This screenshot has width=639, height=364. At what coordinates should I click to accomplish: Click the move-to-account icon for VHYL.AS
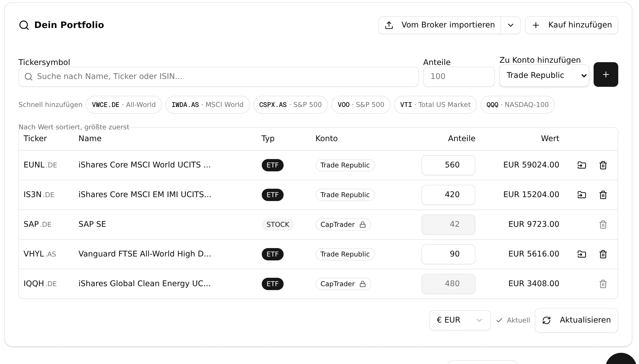[582, 254]
